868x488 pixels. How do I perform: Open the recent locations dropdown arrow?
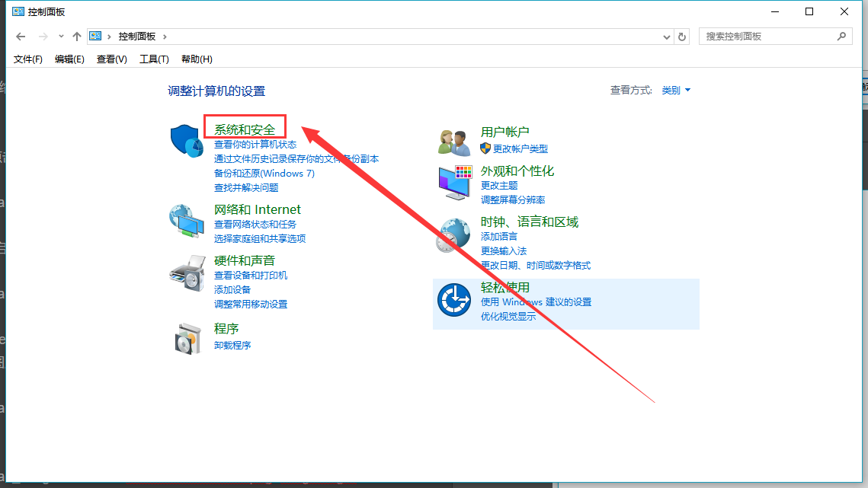tap(61, 37)
